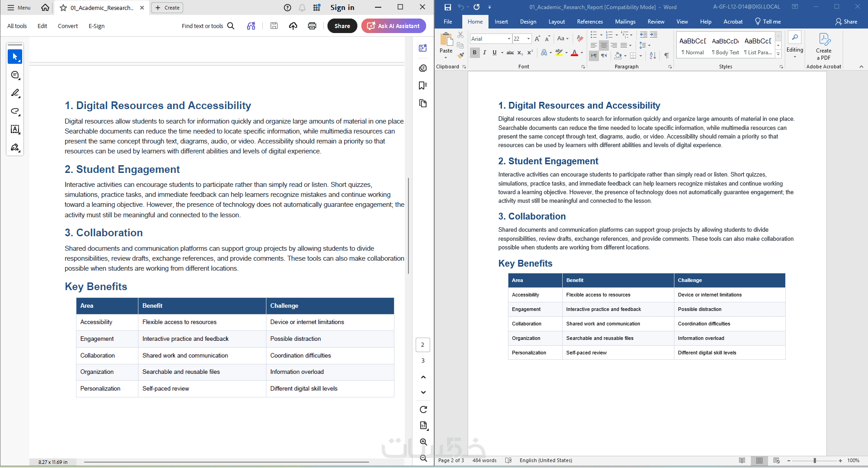Toggle Show/Hide paragraph marks
Screen dimensions: 868x468
point(666,55)
